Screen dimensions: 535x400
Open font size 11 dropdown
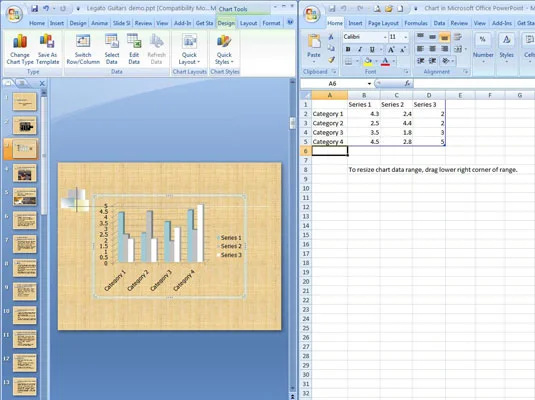(x=406, y=37)
